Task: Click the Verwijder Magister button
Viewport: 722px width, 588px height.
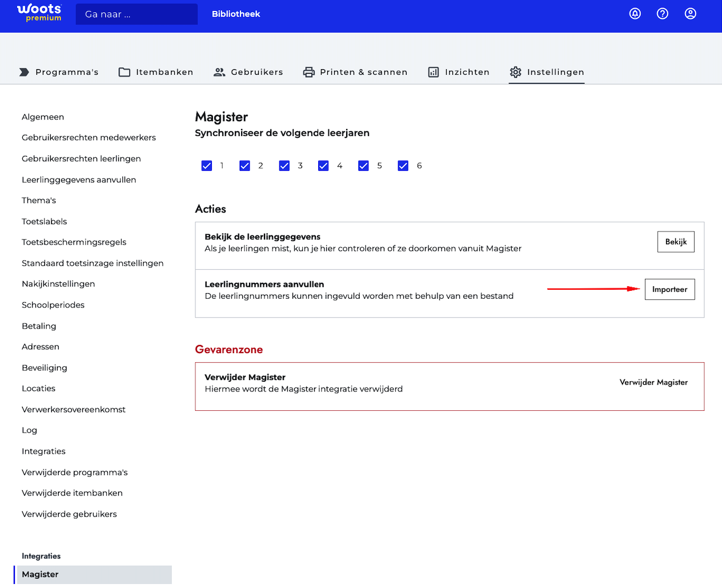Action: pos(653,382)
